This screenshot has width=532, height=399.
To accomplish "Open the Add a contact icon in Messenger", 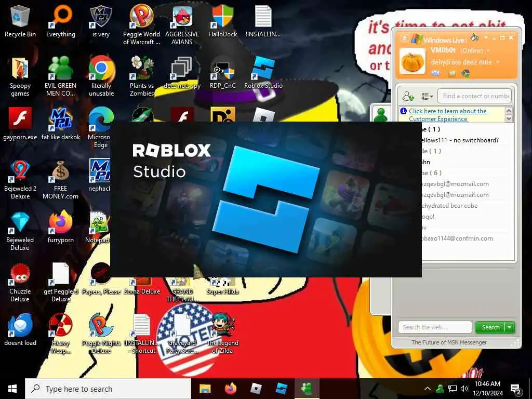I will pyautogui.click(x=408, y=96).
